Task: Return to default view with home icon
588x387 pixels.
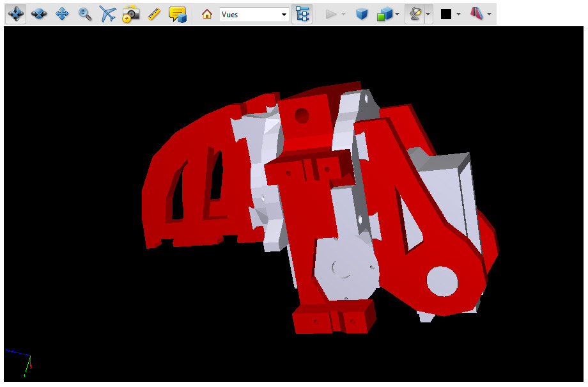Action: pyautogui.click(x=206, y=14)
